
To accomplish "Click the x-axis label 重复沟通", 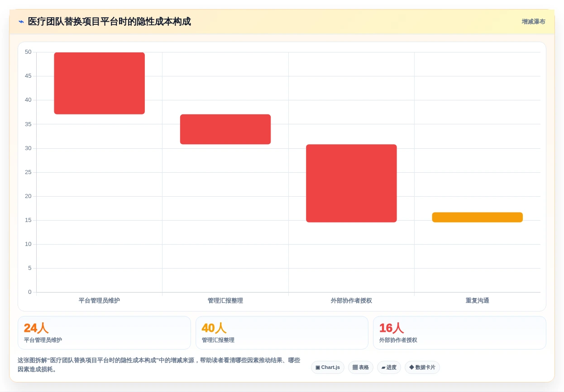I will click(478, 301).
